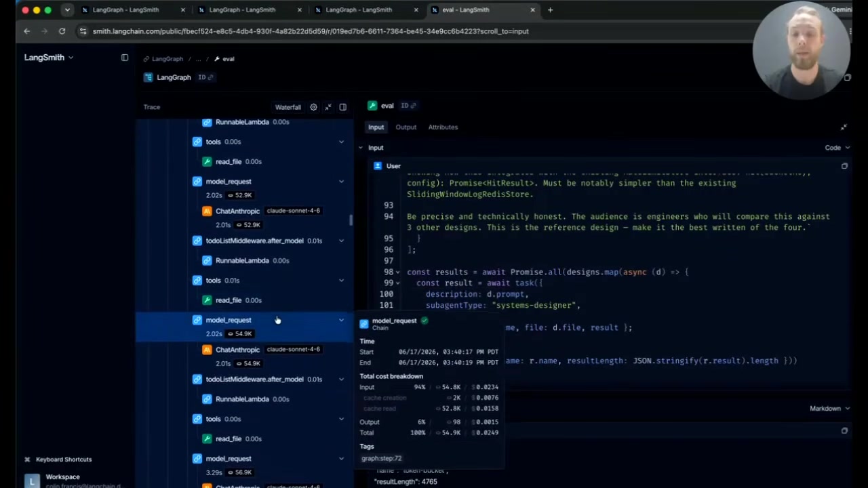868x488 pixels.
Task: Open the browser tab search dropdown
Action: tap(66, 10)
